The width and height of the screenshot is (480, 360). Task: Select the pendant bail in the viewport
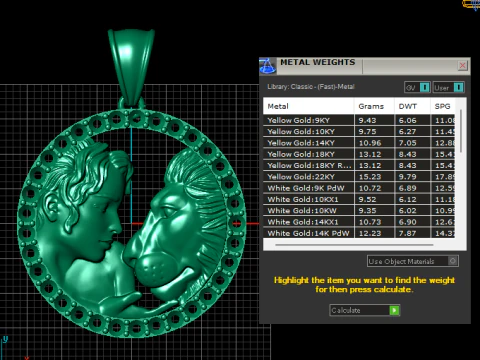click(131, 67)
